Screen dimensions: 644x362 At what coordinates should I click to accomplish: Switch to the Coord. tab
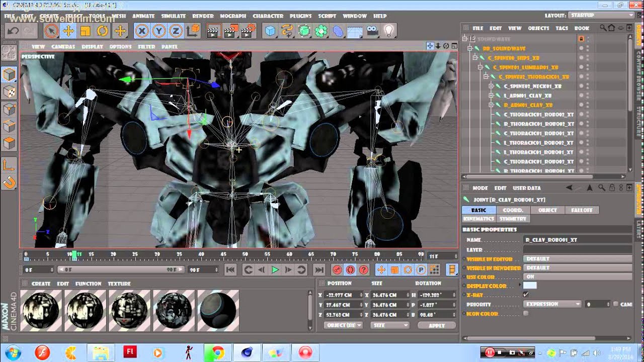click(513, 210)
